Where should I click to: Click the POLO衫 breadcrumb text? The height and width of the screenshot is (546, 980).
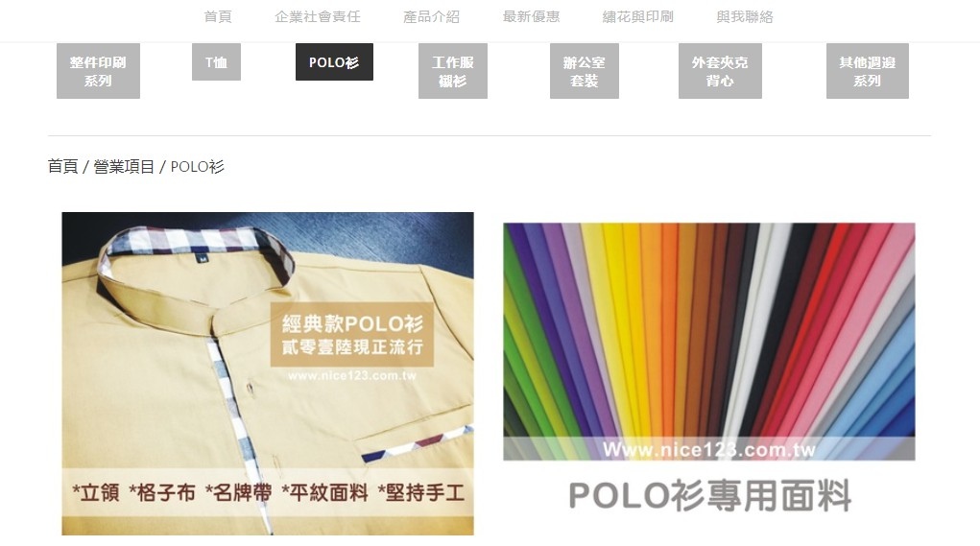[x=197, y=166]
